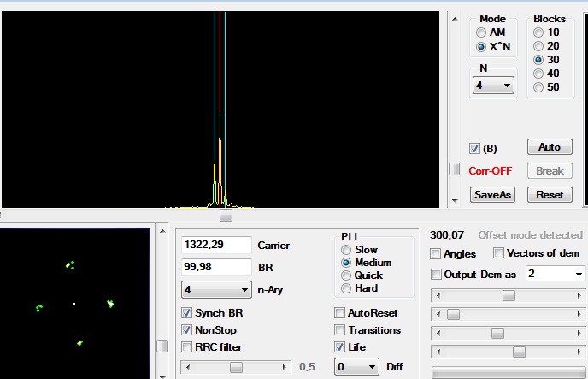Click the constellation scrollbar down arrow
Screen dimensions: 588x379
point(162,376)
